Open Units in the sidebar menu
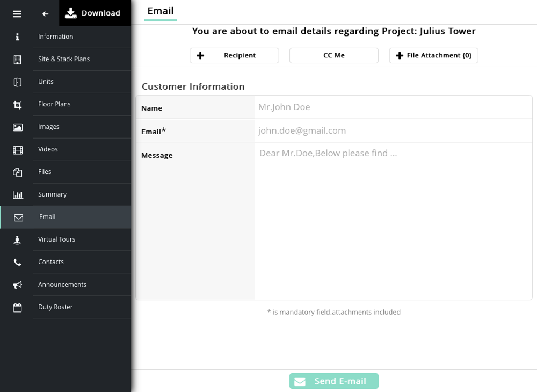 point(46,82)
